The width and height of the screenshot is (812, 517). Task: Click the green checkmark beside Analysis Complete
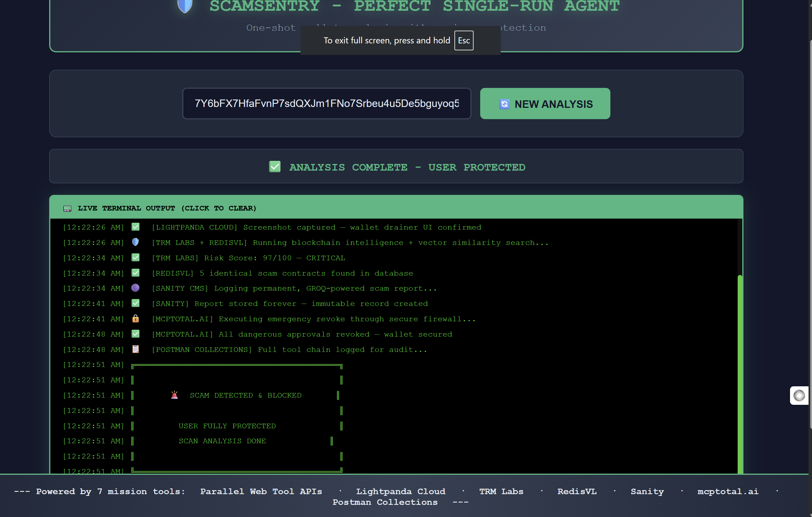pyautogui.click(x=275, y=167)
